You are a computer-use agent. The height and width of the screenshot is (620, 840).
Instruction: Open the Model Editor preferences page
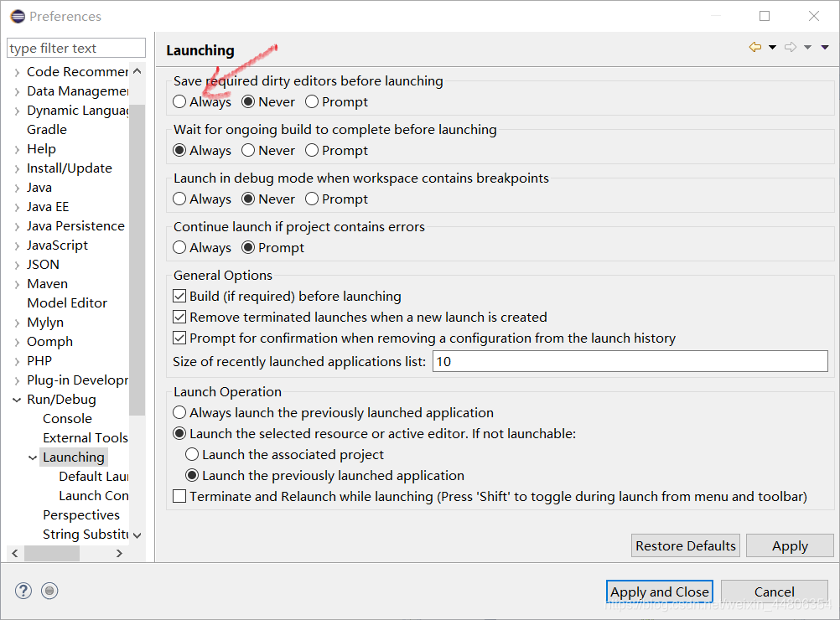click(x=67, y=303)
